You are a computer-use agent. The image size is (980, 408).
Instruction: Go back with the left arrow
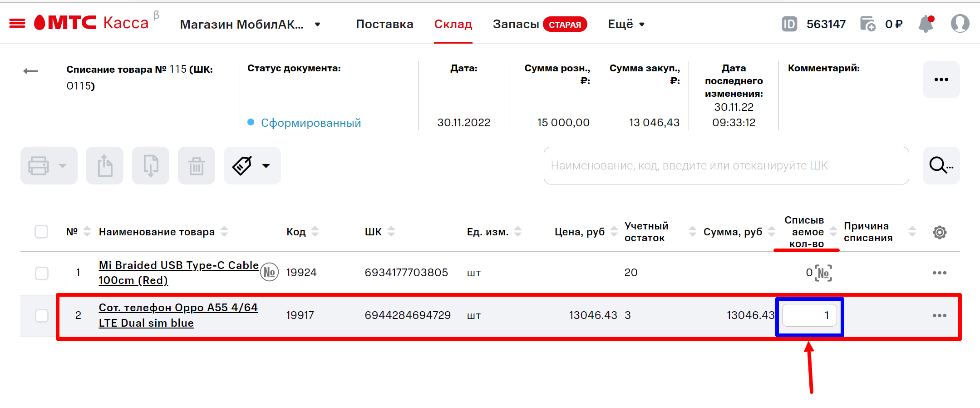pyautogui.click(x=31, y=71)
